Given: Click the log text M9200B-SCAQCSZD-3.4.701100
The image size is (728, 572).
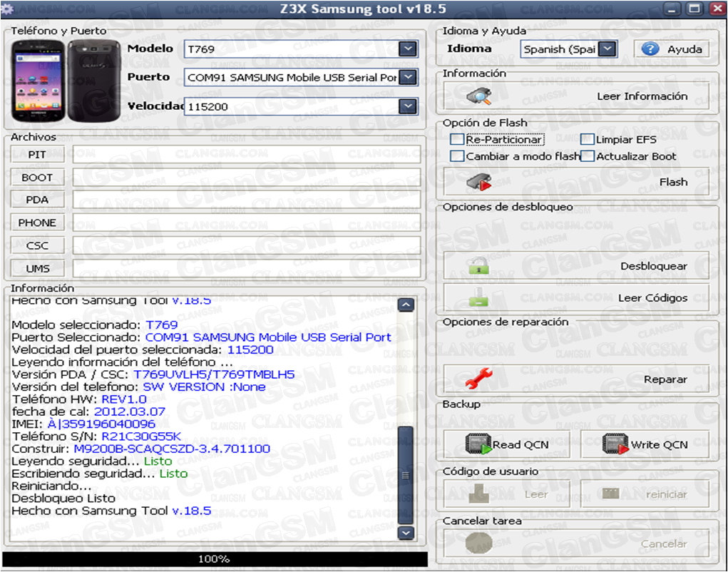Looking at the screenshot, I should [x=172, y=449].
